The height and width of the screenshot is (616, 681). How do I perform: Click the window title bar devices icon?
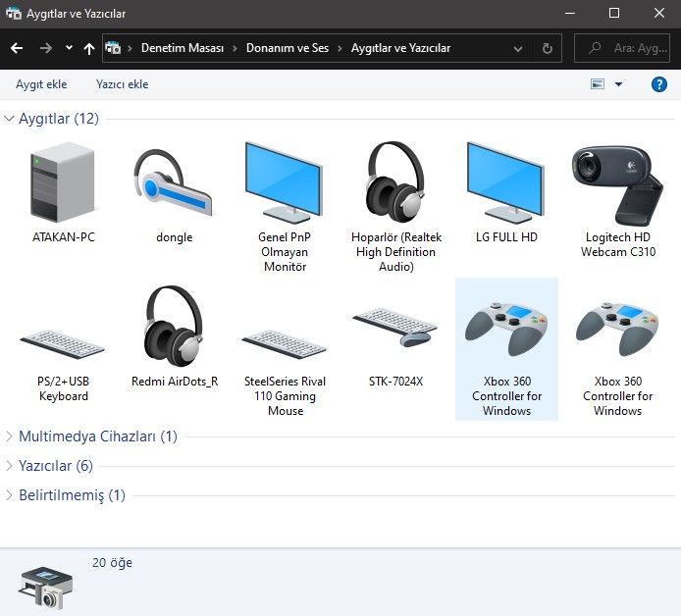(14, 14)
